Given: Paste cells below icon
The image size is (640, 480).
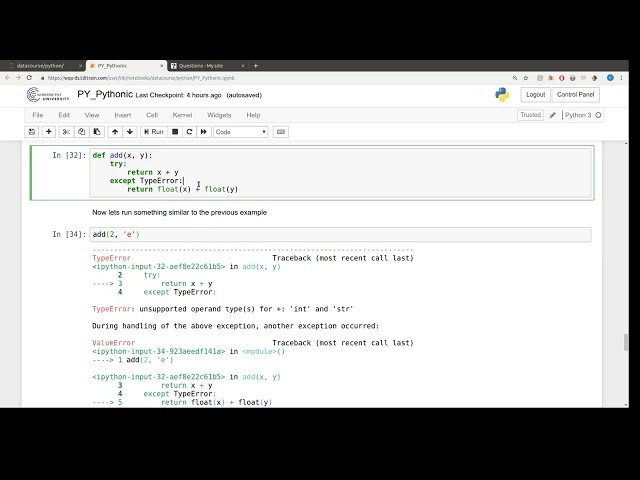Looking at the screenshot, I should 97,132.
